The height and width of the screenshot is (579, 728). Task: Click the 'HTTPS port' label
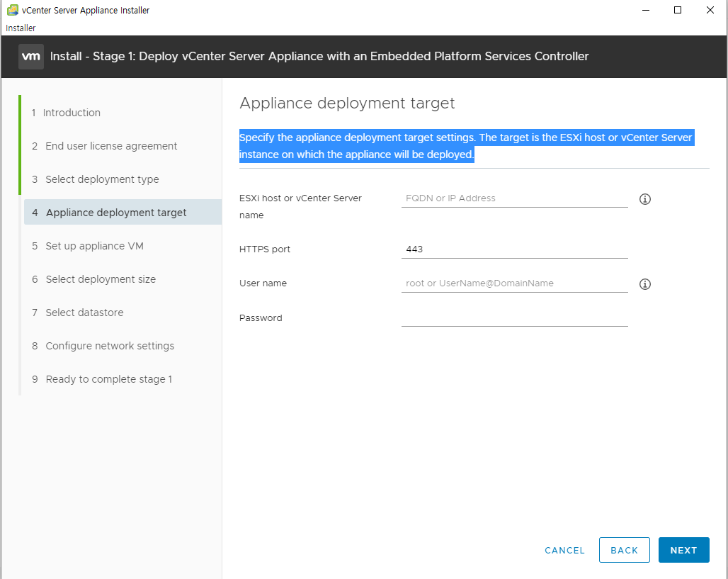tap(265, 249)
